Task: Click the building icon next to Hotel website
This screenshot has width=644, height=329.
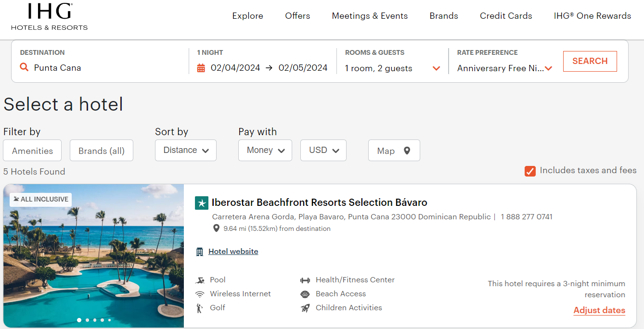Action: click(200, 251)
